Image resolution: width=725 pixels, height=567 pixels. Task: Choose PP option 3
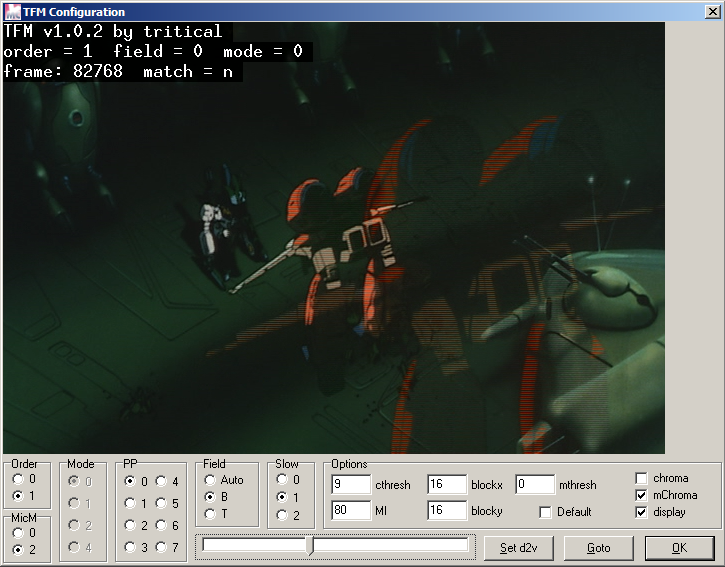[130, 547]
